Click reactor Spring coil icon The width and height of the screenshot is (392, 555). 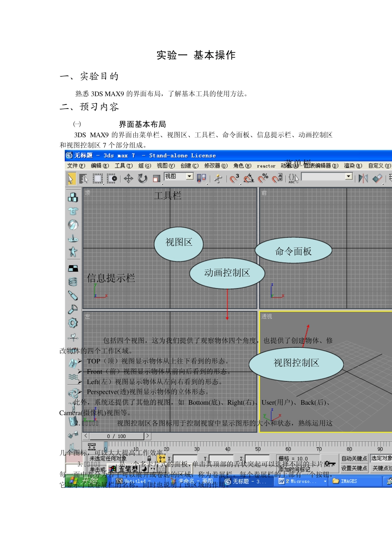[x=73, y=282]
